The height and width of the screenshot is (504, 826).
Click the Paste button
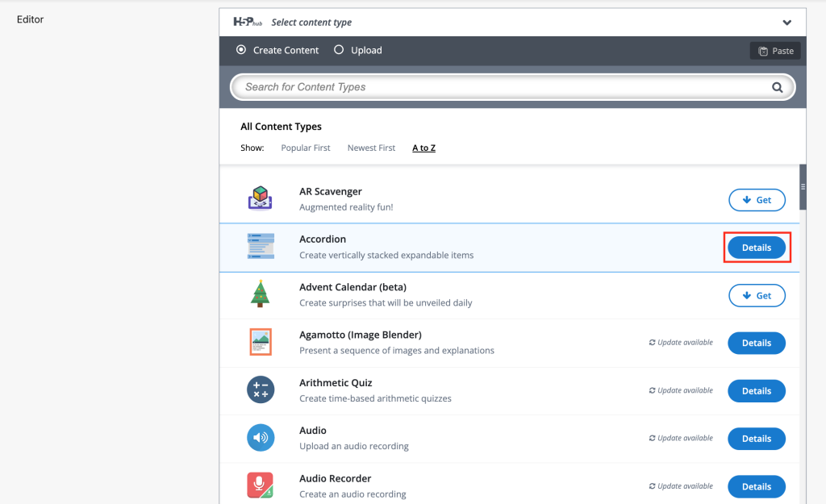point(775,51)
